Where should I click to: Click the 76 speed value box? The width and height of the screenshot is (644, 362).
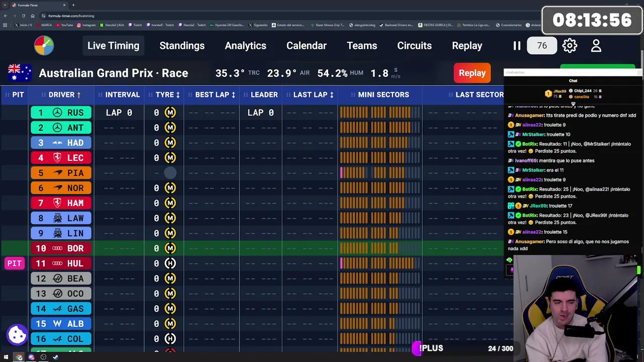click(542, 46)
